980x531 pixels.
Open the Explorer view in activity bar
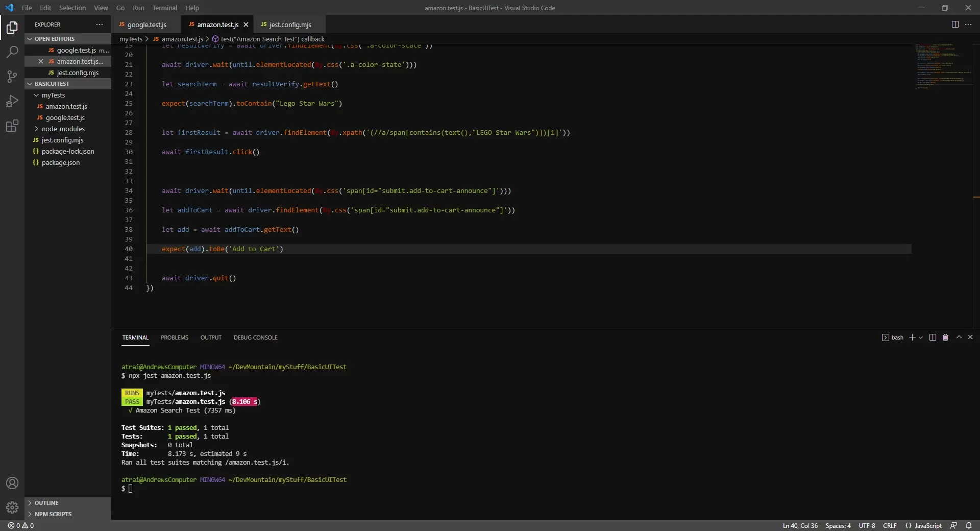(x=12, y=27)
